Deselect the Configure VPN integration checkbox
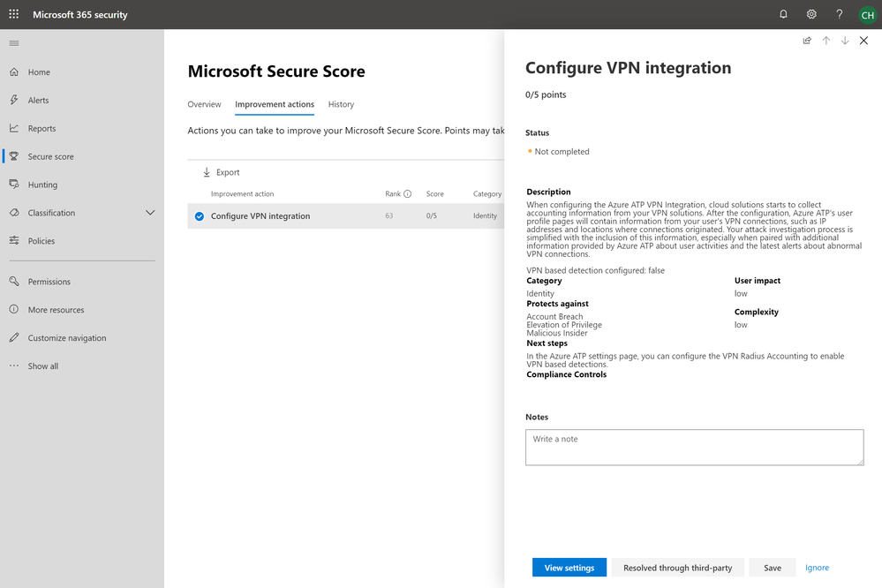 click(x=200, y=216)
